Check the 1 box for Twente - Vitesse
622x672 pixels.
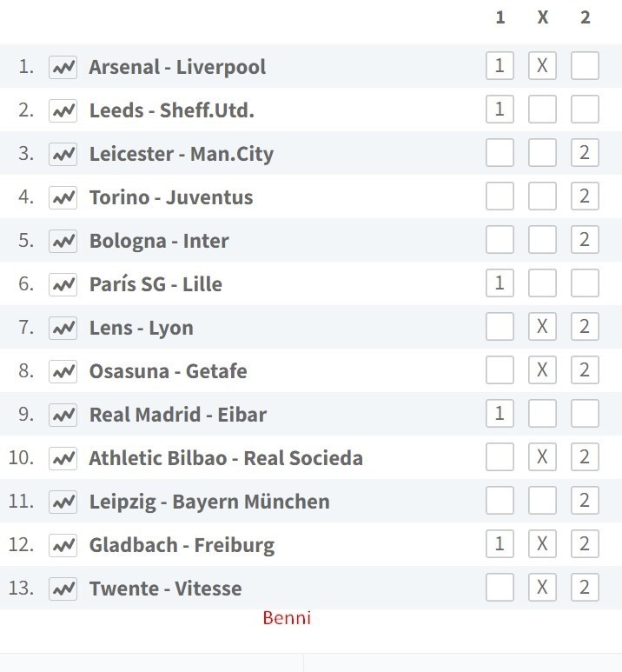[500, 587]
